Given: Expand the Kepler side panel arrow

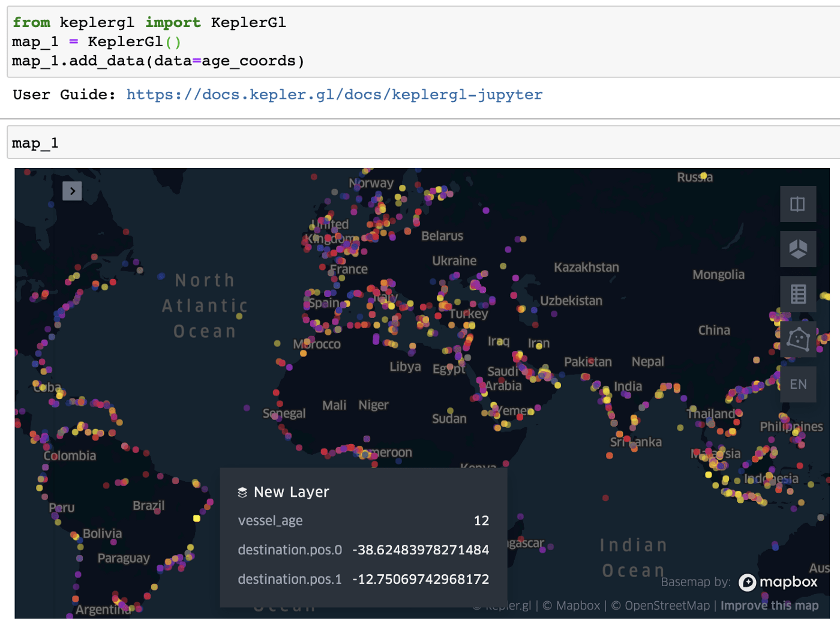Looking at the screenshot, I should pyautogui.click(x=72, y=191).
